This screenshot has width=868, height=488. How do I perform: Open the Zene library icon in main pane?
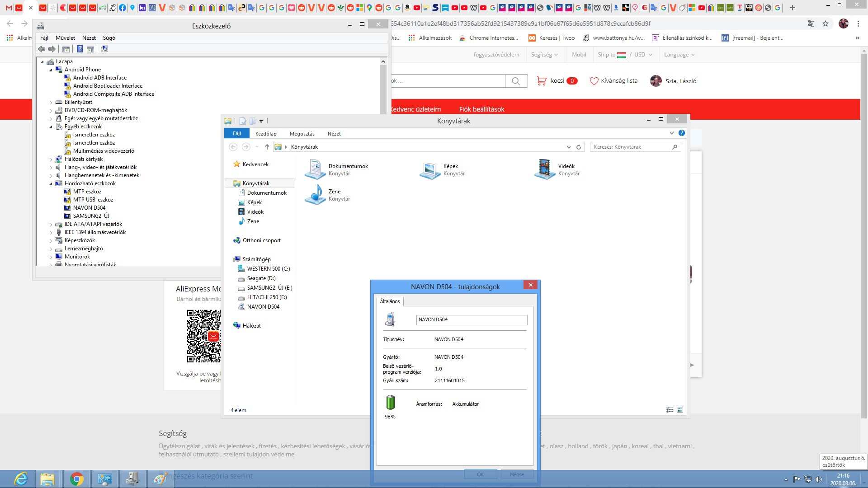coord(315,195)
